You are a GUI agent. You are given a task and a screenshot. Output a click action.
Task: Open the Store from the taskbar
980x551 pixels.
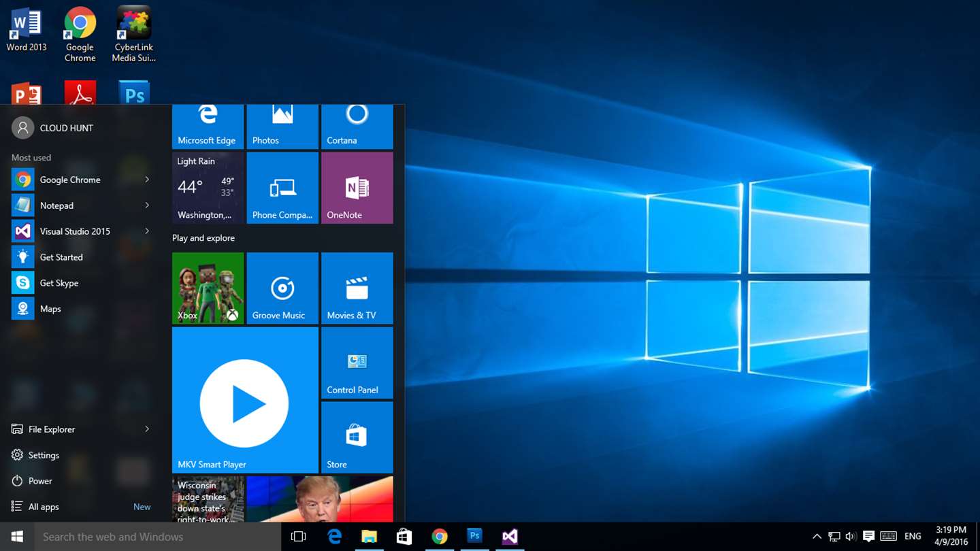404,537
